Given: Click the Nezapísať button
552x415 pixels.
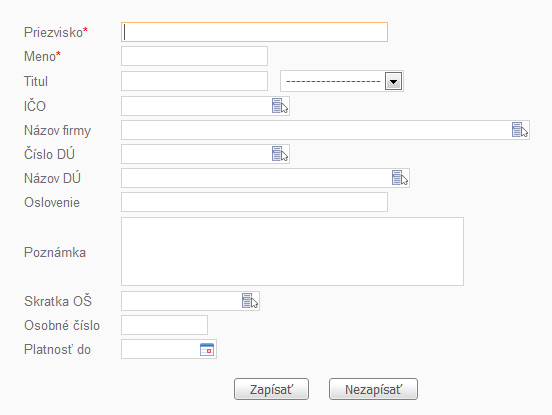Looking at the screenshot, I should (x=374, y=389).
